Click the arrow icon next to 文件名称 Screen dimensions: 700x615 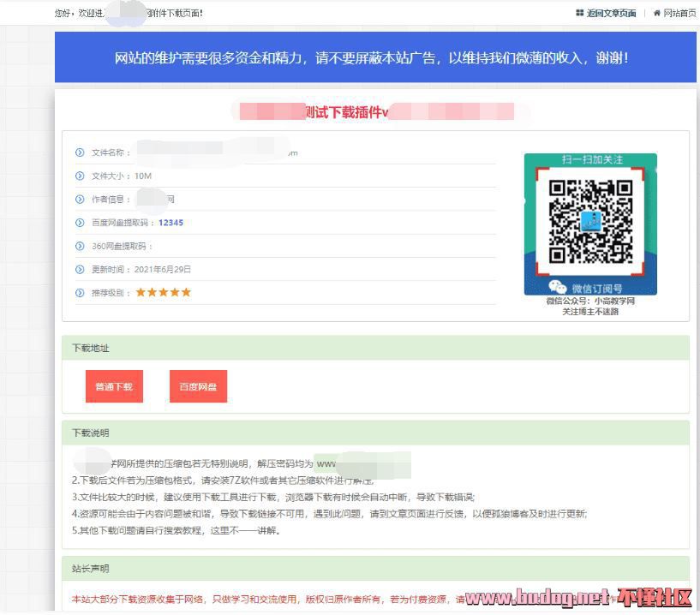(x=80, y=152)
